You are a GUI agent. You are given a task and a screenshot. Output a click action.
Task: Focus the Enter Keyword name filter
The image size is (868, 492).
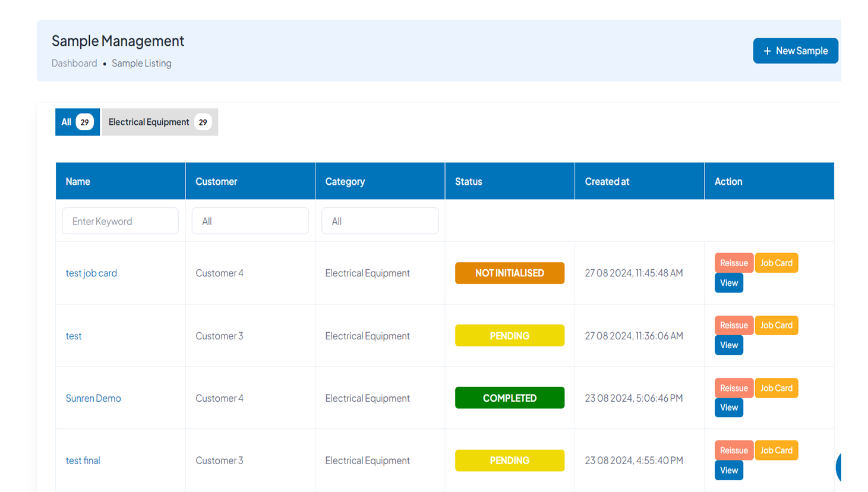click(x=120, y=221)
